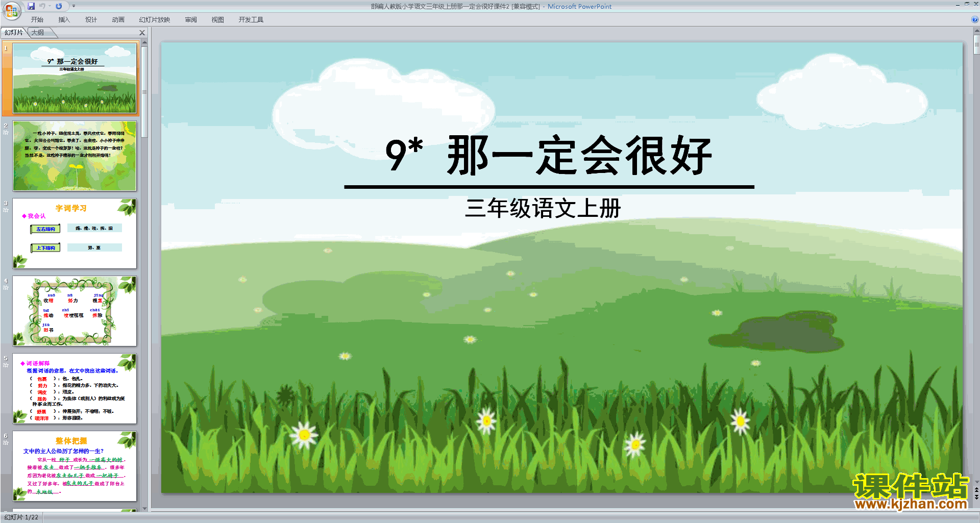Click the Undo icon
This screenshot has height=523, width=980.
tap(42, 6)
